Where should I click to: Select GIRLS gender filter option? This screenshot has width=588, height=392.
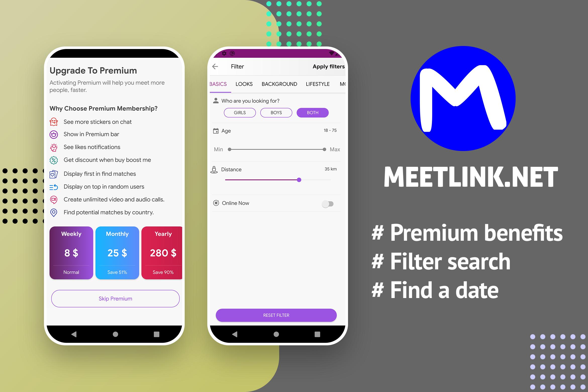(239, 113)
